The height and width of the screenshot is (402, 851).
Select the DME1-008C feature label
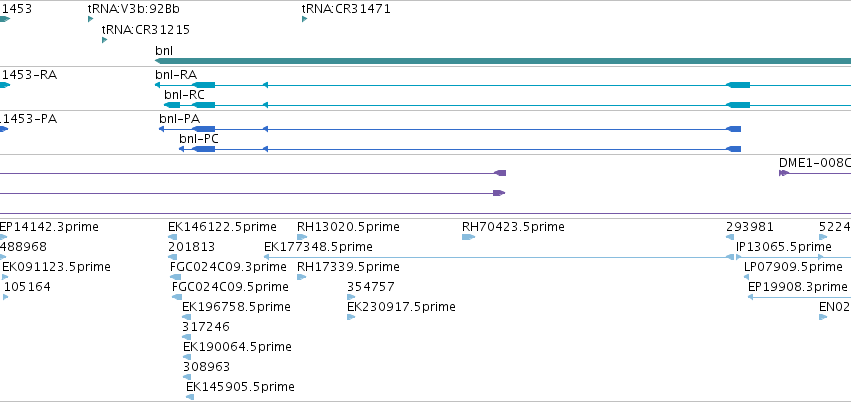(x=815, y=163)
